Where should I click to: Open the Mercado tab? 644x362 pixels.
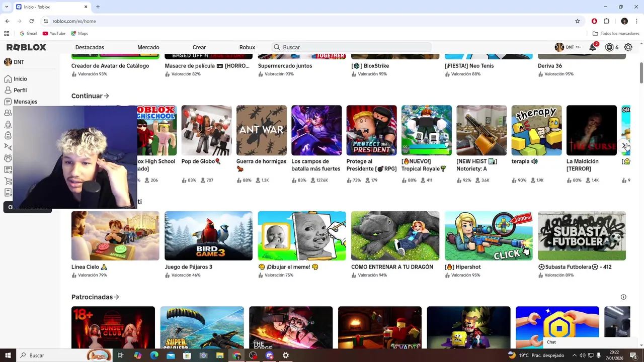coord(148,47)
